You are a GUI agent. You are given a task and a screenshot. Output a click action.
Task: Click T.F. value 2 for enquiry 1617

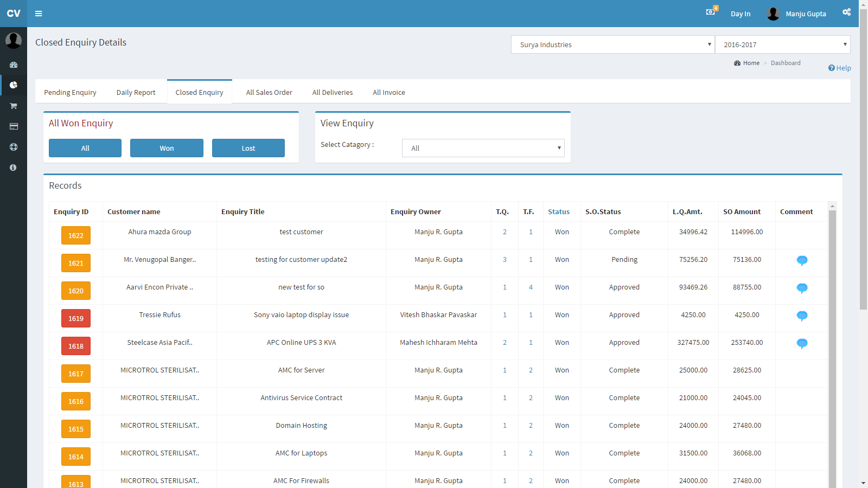[531, 370]
